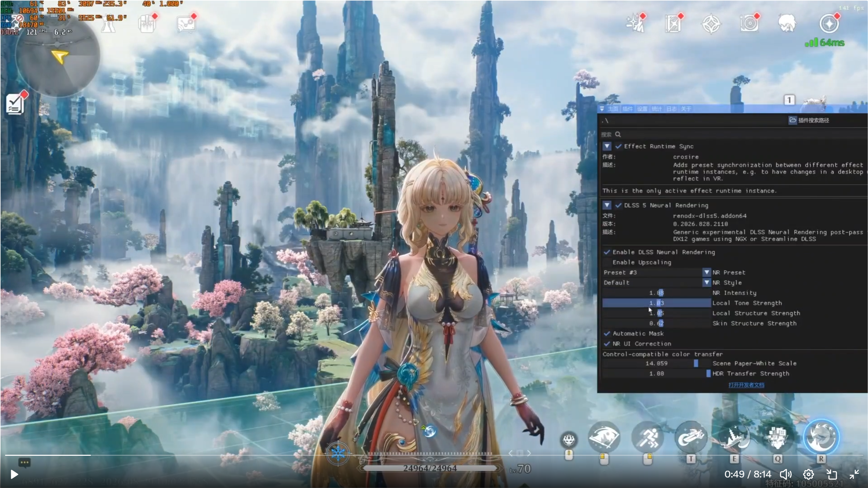Open the 打开开发者文档 link
Screen dimensions: 868x488
point(746,385)
